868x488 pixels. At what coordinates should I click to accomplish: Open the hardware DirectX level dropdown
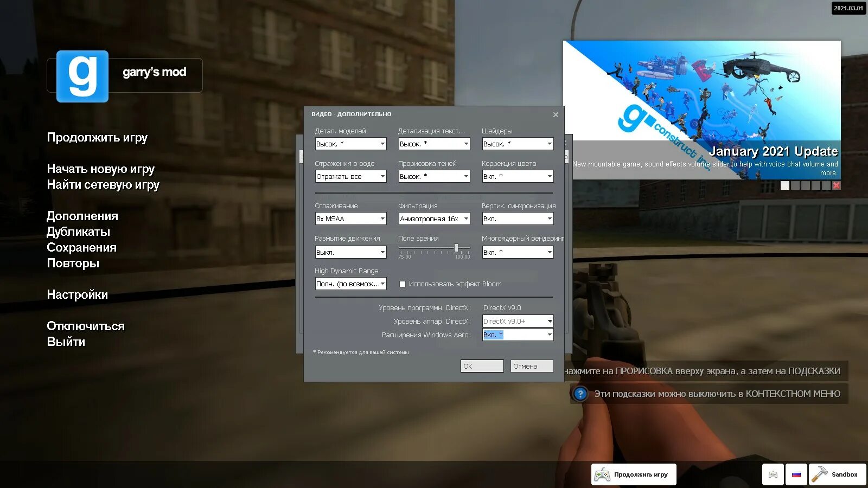click(x=518, y=321)
